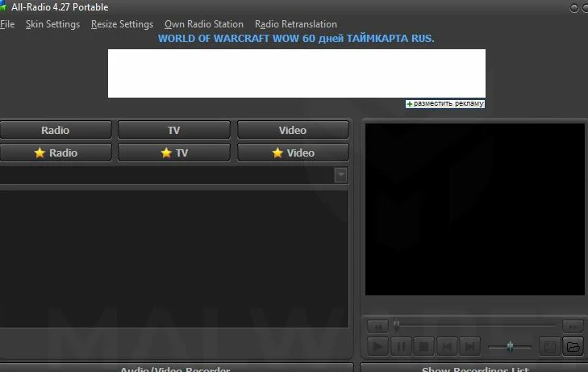This screenshot has width=588, height=372.
Task: Switch to the Radio stations list
Action: [x=56, y=130]
